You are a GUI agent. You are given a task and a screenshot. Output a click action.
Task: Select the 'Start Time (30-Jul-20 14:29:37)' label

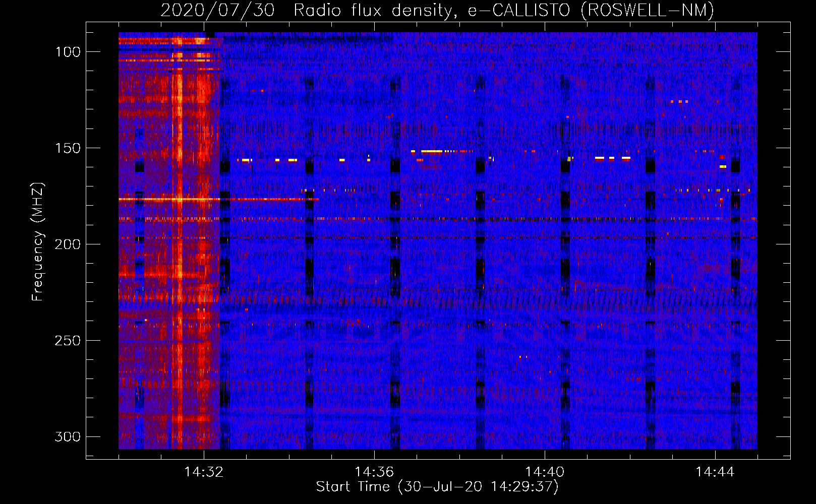(437, 487)
